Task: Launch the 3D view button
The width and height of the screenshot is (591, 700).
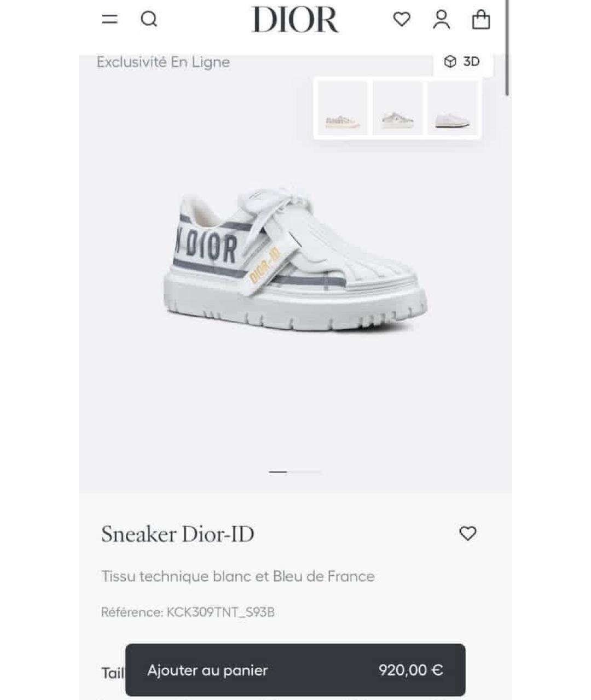Action: (462, 62)
